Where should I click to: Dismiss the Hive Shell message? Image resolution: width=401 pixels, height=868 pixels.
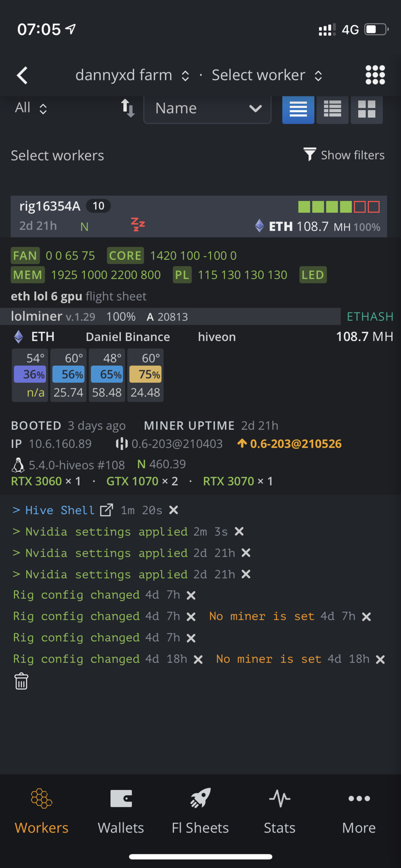(x=173, y=510)
